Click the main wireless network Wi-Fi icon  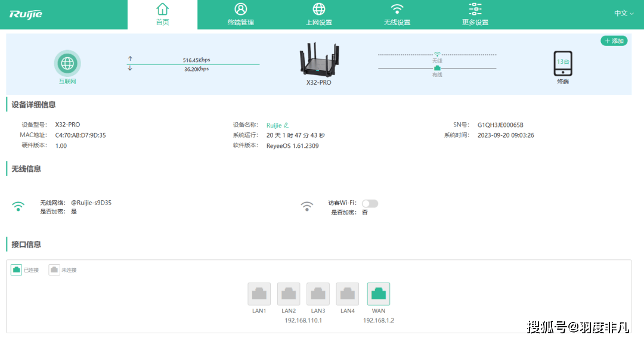[x=19, y=206]
